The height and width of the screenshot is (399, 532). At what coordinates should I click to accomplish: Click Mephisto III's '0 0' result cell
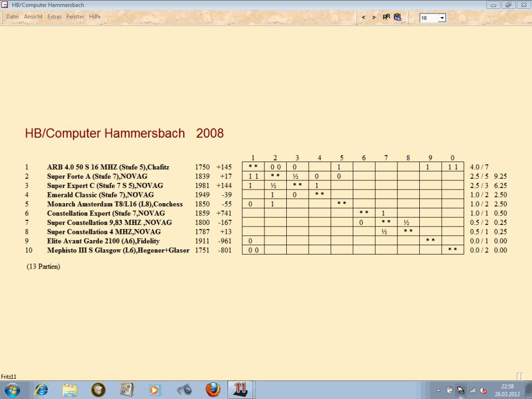tap(253, 250)
